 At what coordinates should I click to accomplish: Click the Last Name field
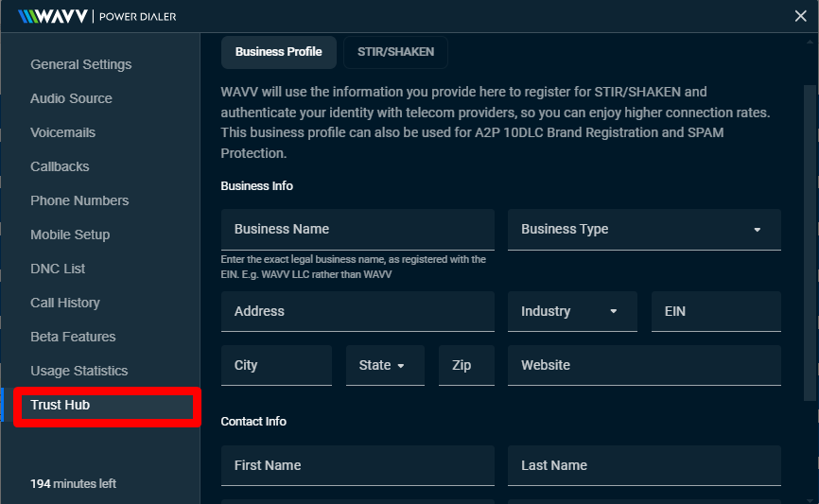[644, 465]
